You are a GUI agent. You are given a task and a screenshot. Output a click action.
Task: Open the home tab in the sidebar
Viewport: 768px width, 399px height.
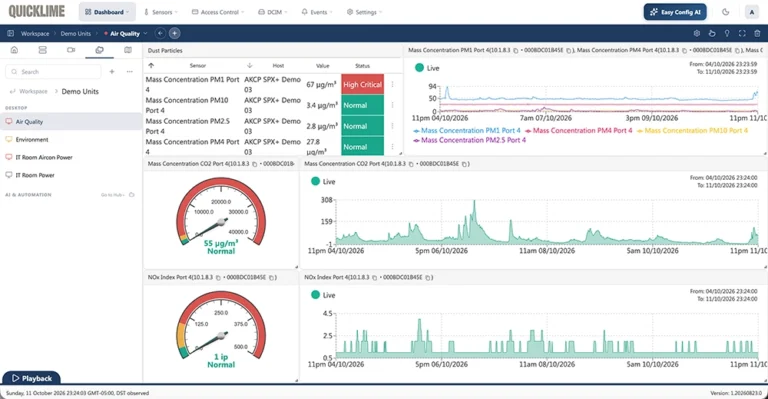click(x=14, y=50)
